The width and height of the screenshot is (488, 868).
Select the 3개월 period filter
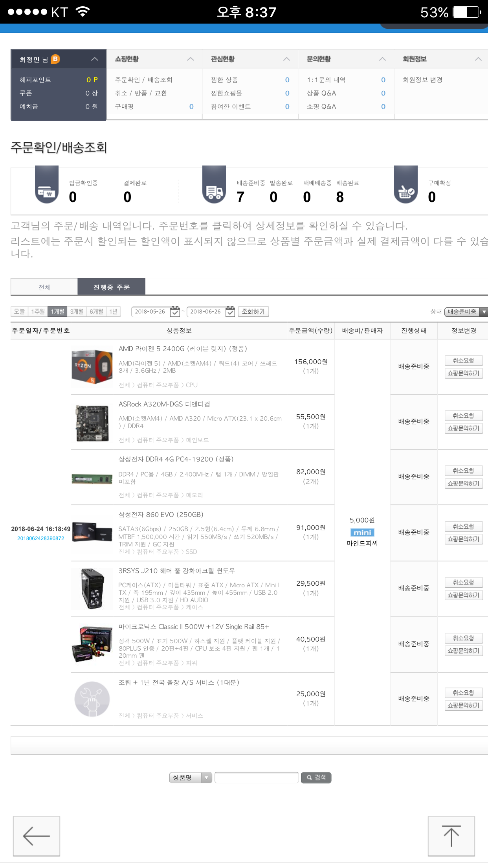coord(77,311)
